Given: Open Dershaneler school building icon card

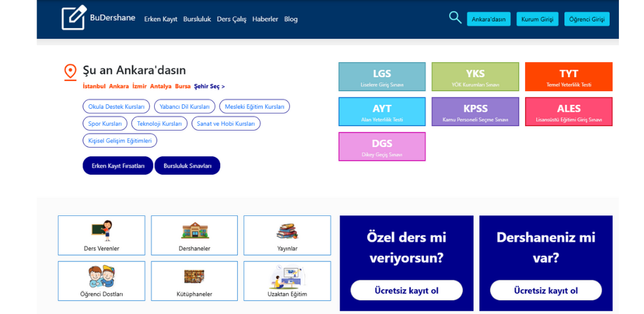Looking at the screenshot, I should pos(194,235).
